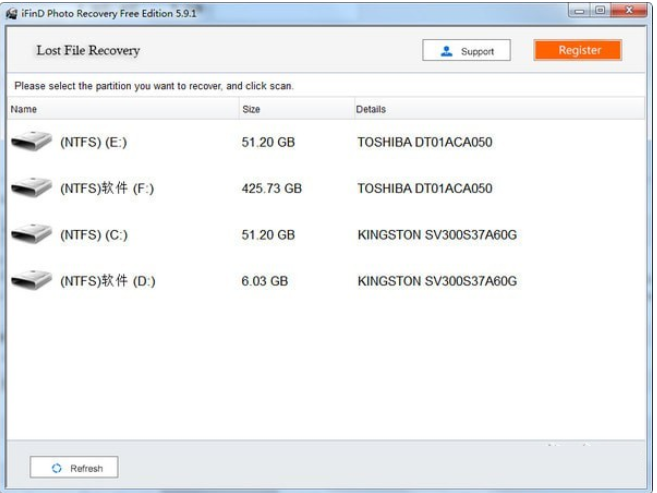657x493 pixels.
Task: Click KINGSTON SV300S37A60G in the D: row
Action: coord(437,281)
